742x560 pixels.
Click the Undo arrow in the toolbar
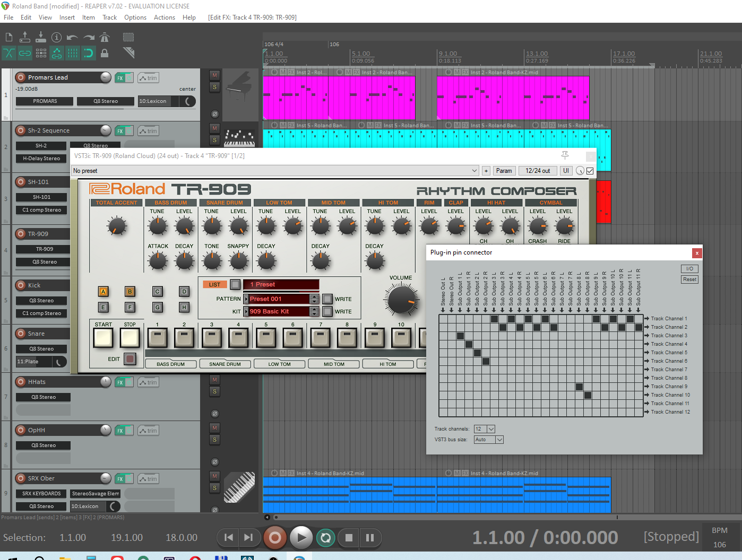[x=73, y=37]
